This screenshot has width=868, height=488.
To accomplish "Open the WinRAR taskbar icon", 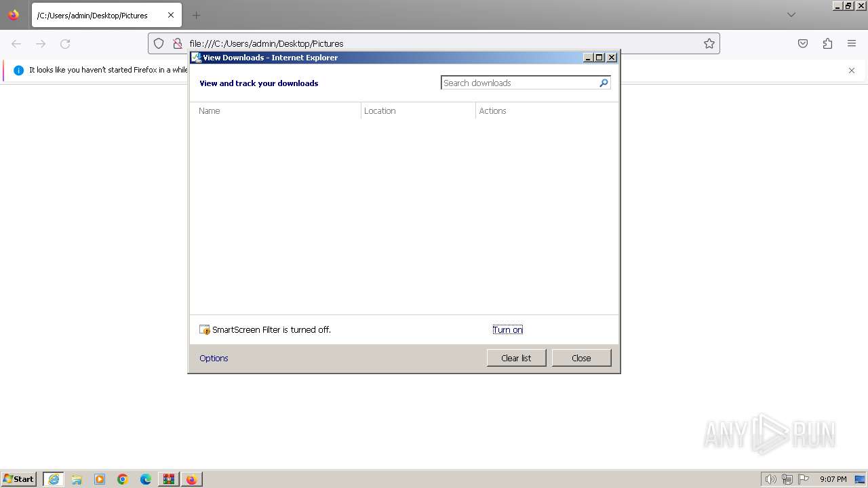I will pos(168,479).
